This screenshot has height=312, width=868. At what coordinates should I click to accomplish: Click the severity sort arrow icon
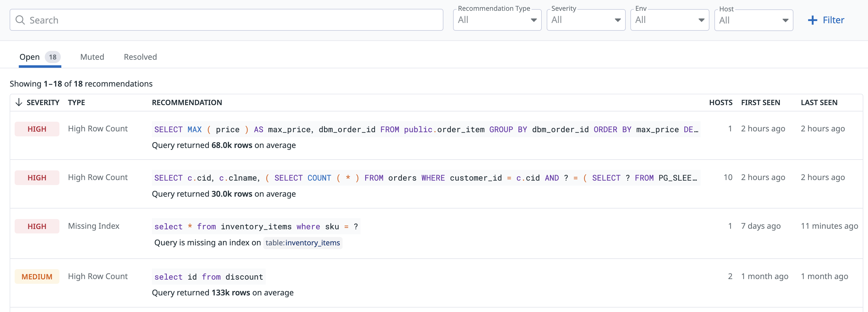pos(19,102)
